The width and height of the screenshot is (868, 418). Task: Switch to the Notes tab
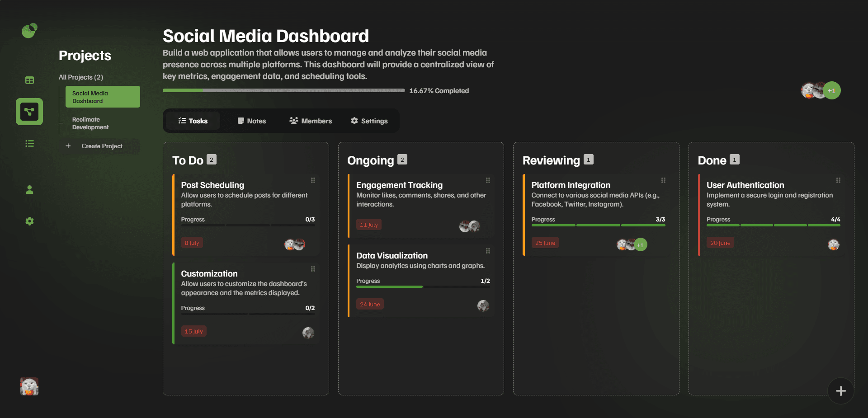tap(252, 121)
